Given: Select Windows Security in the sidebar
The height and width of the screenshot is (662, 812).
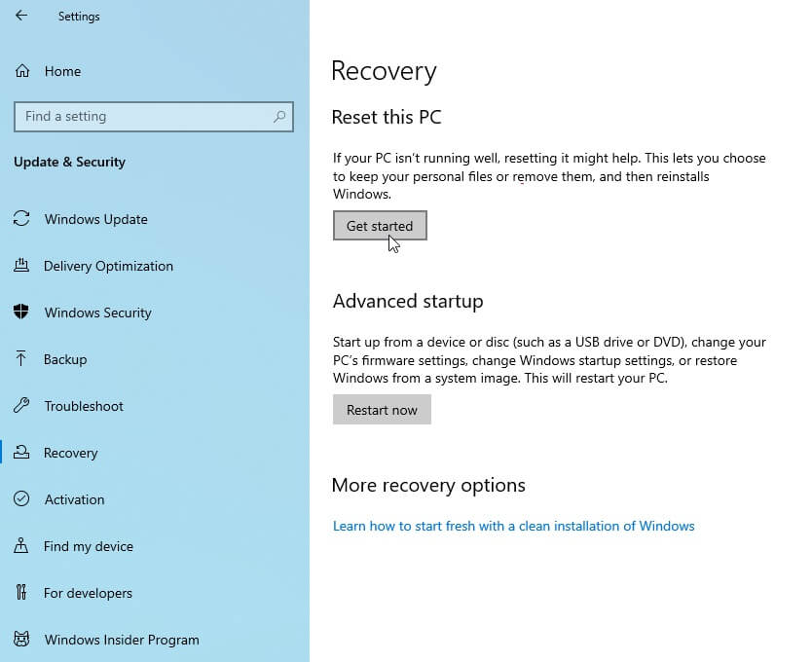Looking at the screenshot, I should pyautogui.click(x=98, y=313).
